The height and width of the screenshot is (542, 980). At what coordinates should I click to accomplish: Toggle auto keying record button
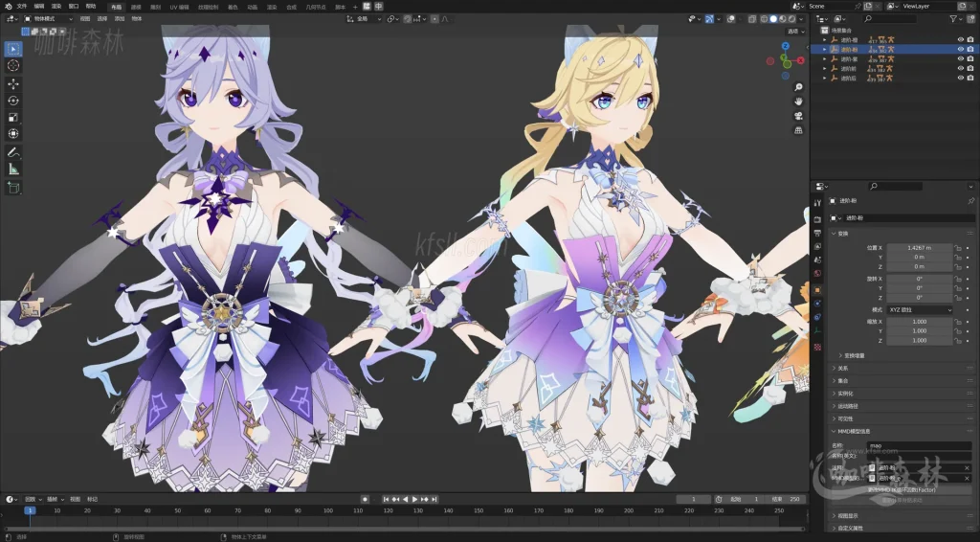click(x=365, y=499)
